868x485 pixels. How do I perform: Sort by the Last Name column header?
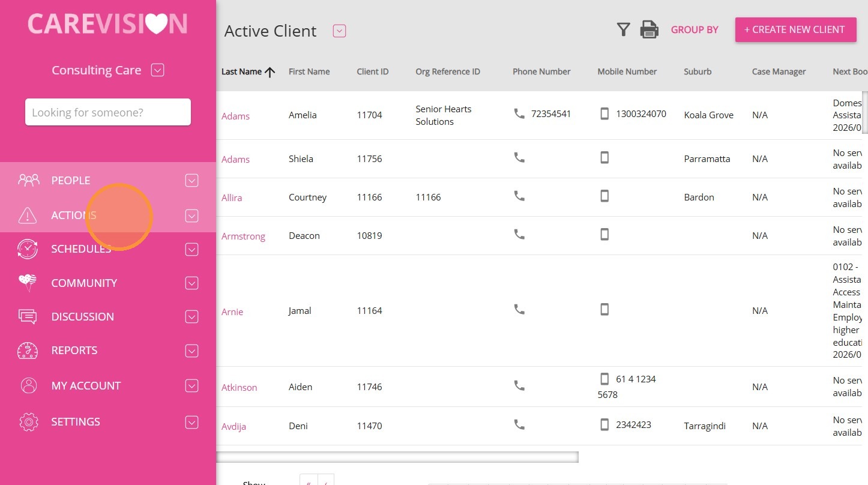pyautogui.click(x=242, y=71)
